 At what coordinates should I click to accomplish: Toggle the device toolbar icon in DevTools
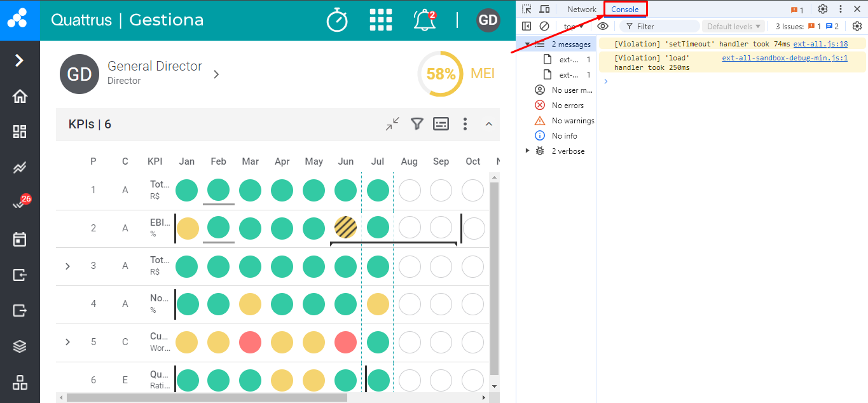pos(544,9)
